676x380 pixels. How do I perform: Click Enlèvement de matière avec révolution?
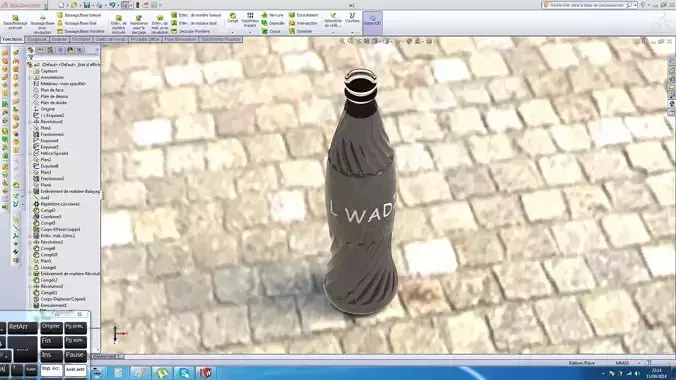tap(160, 25)
